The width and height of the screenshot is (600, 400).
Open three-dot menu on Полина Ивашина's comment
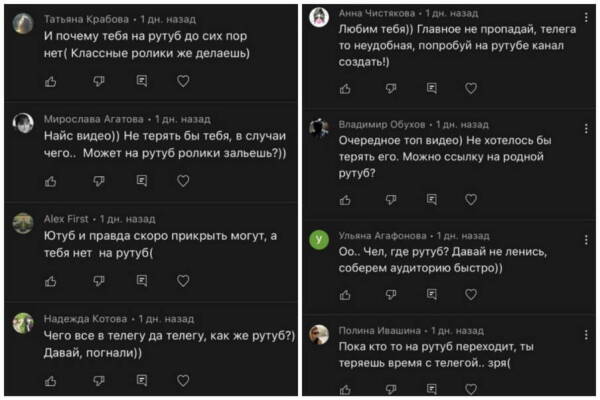585,331
